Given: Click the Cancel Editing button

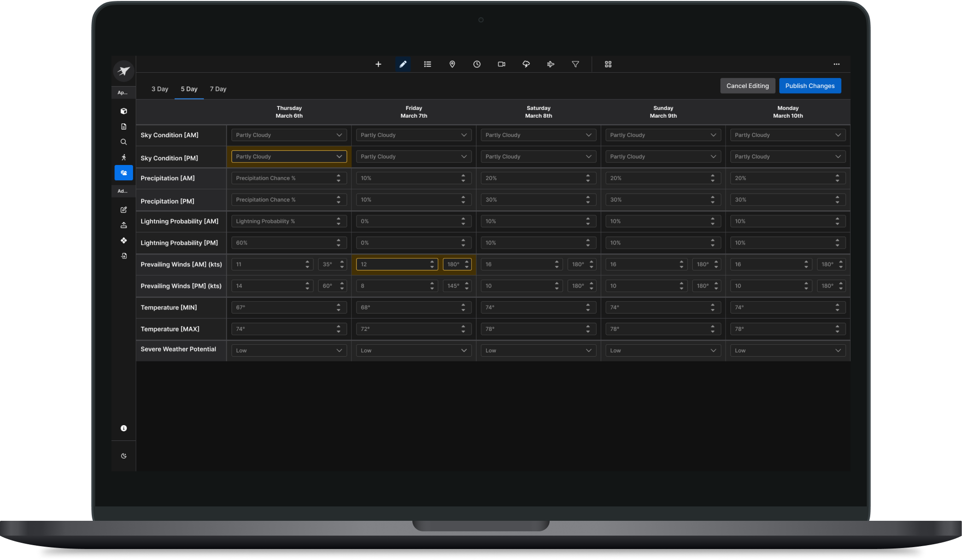Looking at the screenshot, I should (x=747, y=86).
